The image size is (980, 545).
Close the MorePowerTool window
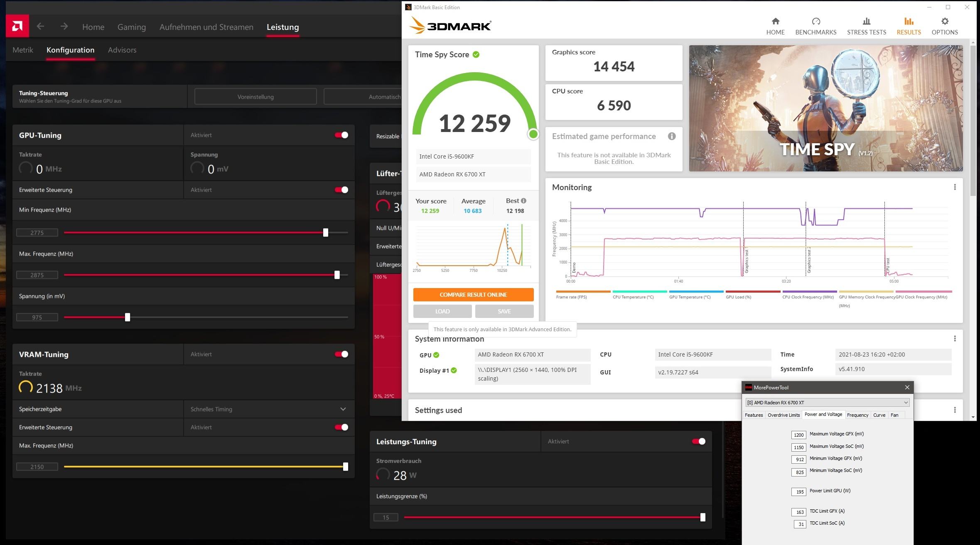point(907,387)
